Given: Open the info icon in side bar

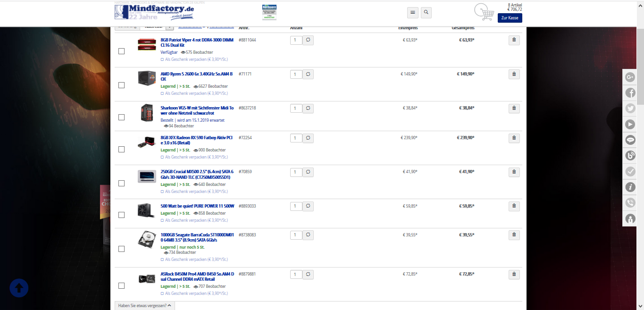Looking at the screenshot, I should pyautogui.click(x=630, y=187).
